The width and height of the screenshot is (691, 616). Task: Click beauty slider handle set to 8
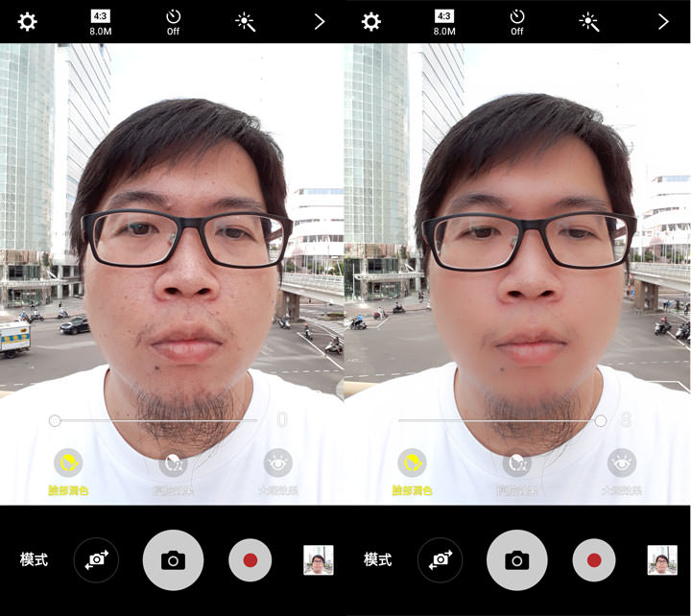pos(601,420)
